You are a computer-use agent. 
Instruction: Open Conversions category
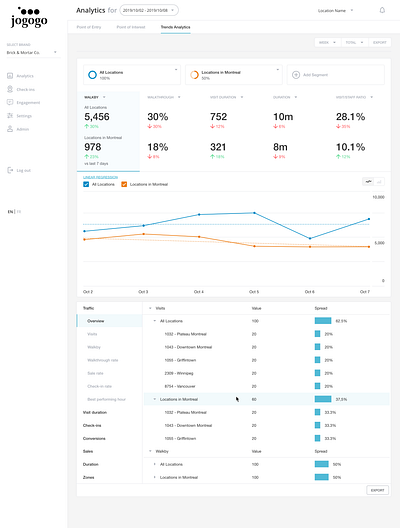tap(94, 438)
